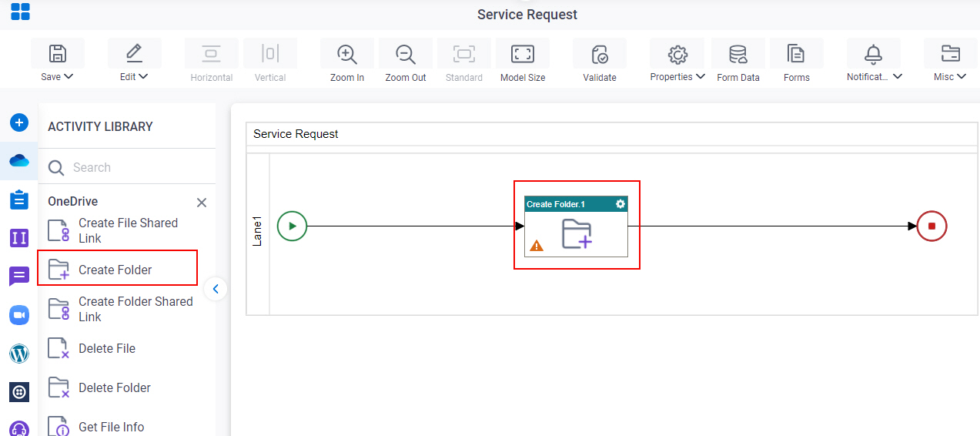Click the Lane1 label
Viewport: 980px width, 436px height.
258,231
